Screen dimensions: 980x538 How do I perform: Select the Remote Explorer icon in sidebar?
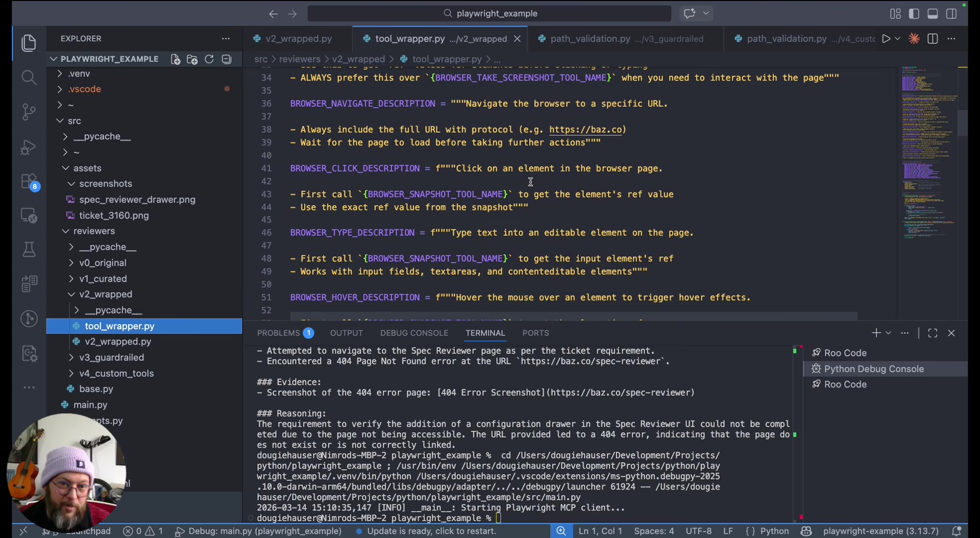(x=29, y=215)
